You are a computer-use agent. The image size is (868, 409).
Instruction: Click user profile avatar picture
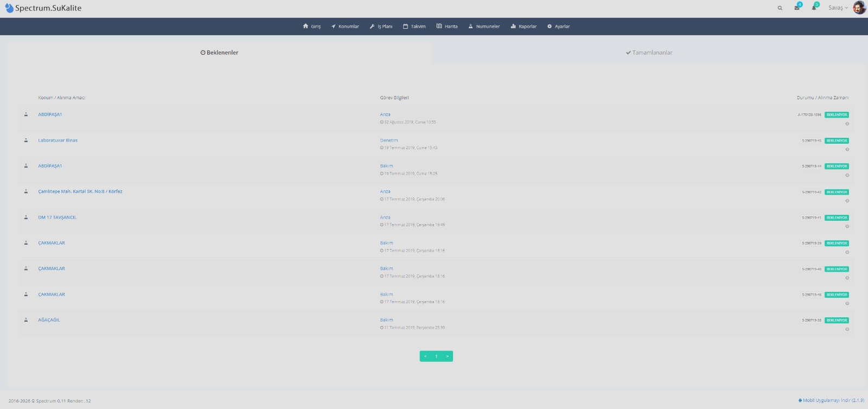pos(859,8)
